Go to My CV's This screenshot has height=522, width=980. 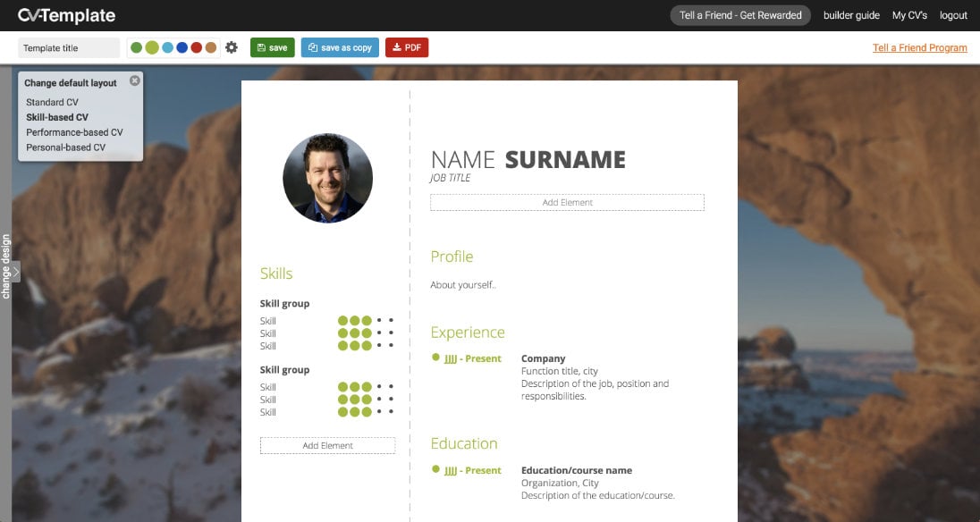(909, 15)
